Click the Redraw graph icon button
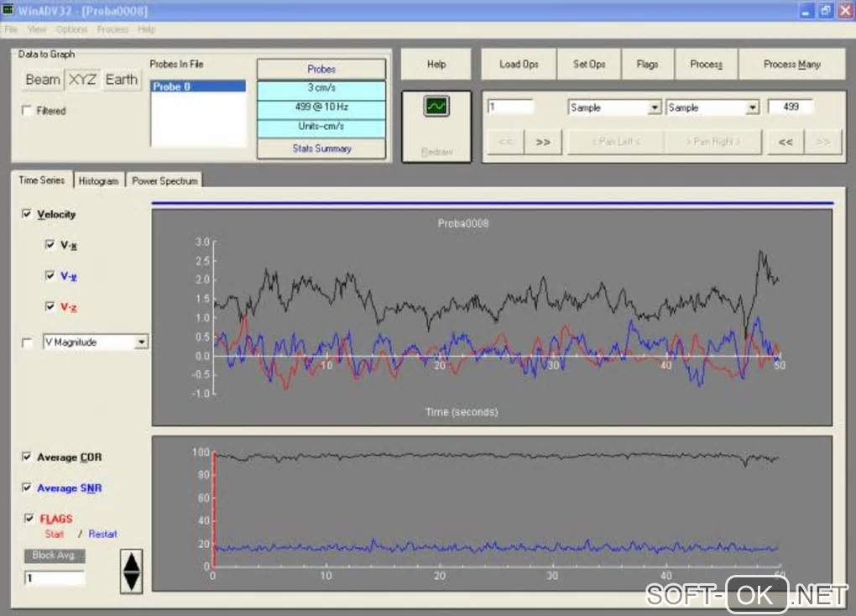Image resolution: width=856 pixels, height=616 pixels. click(436, 107)
